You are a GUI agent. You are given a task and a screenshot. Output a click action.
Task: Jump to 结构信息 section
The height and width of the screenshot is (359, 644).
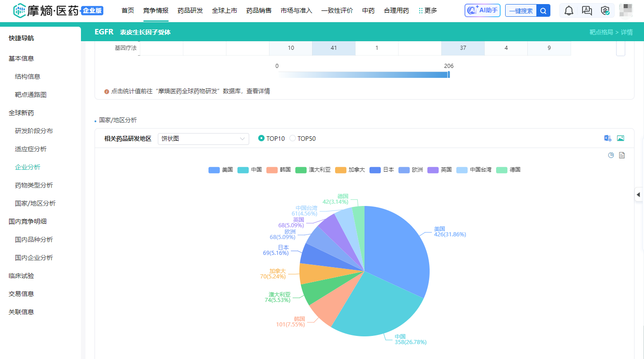click(x=28, y=77)
